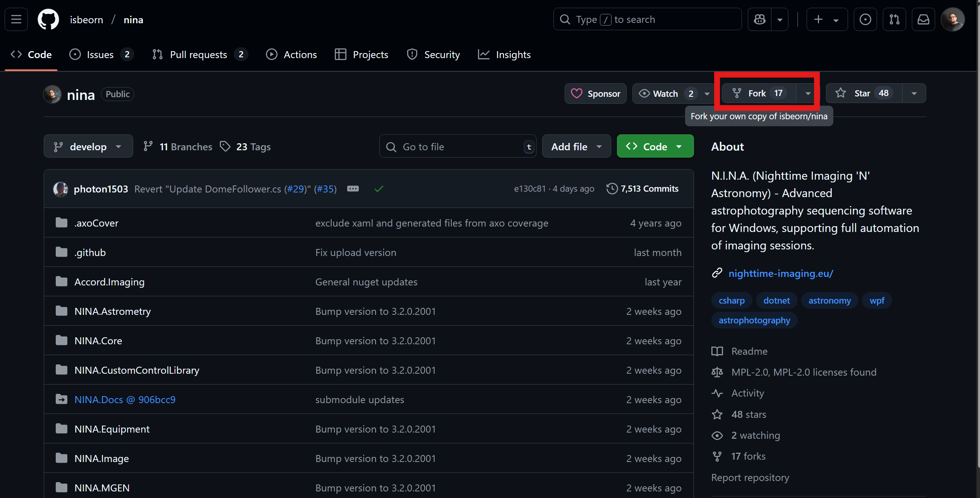Click the Fork button

point(759,93)
